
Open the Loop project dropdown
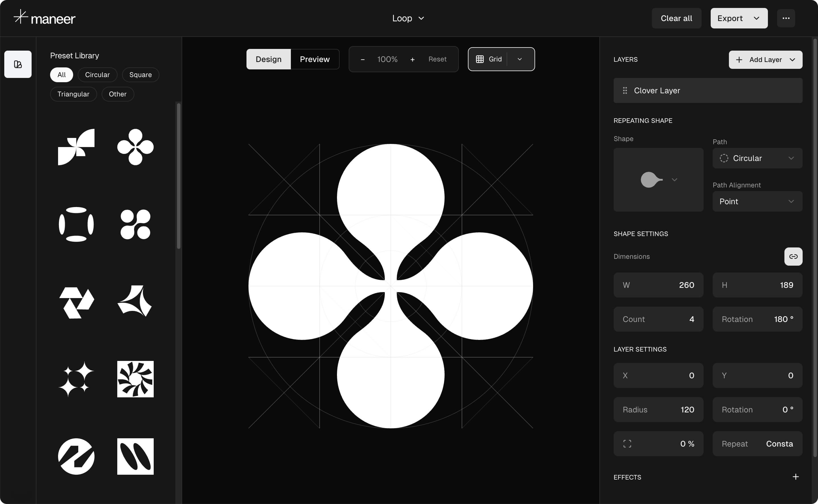coord(408,18)
